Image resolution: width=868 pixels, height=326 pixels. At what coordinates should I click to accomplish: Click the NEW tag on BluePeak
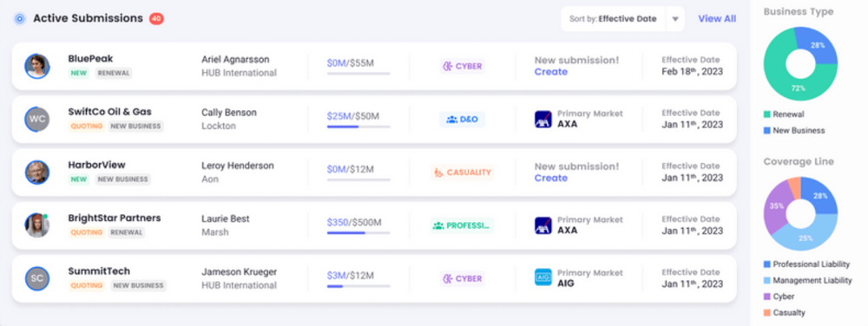tap(79, 73)
